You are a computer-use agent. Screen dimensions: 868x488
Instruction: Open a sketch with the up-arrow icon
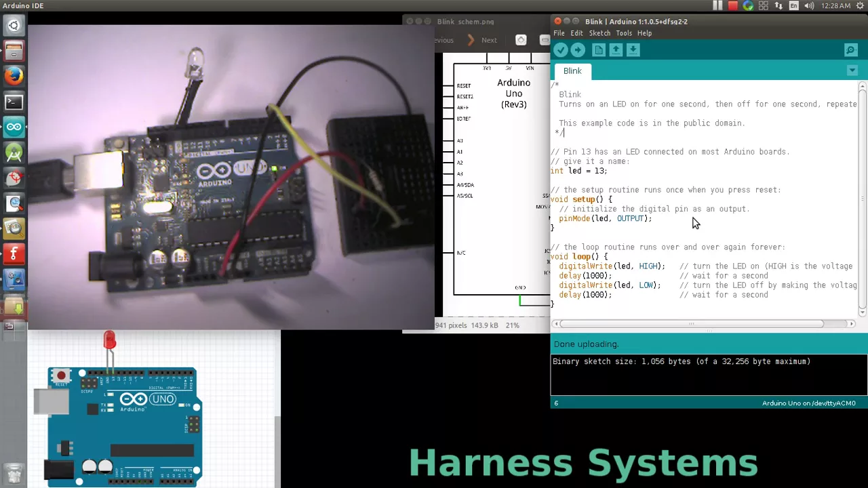click(616, 50)
